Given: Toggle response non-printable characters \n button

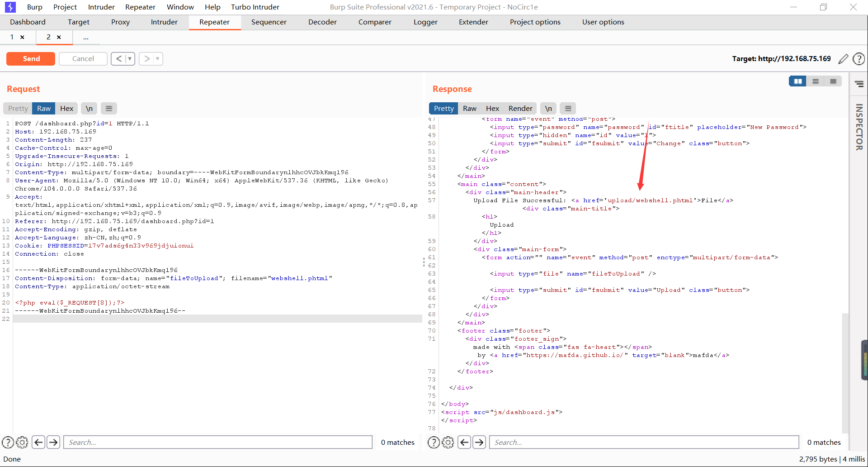Looking at the screenshot, I should (548, 109).
